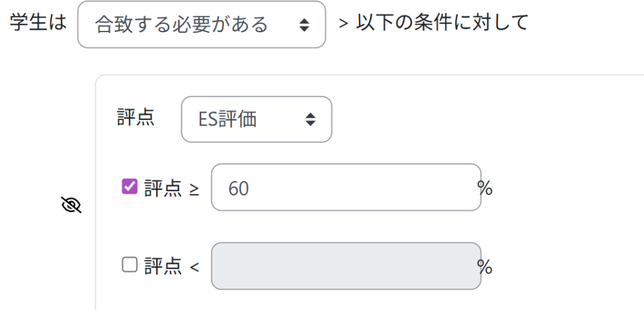The height and width of the screenshot is (310, 644).
Task: Enable the 評点 < checkbox
Action: click(x=130, y=266)
